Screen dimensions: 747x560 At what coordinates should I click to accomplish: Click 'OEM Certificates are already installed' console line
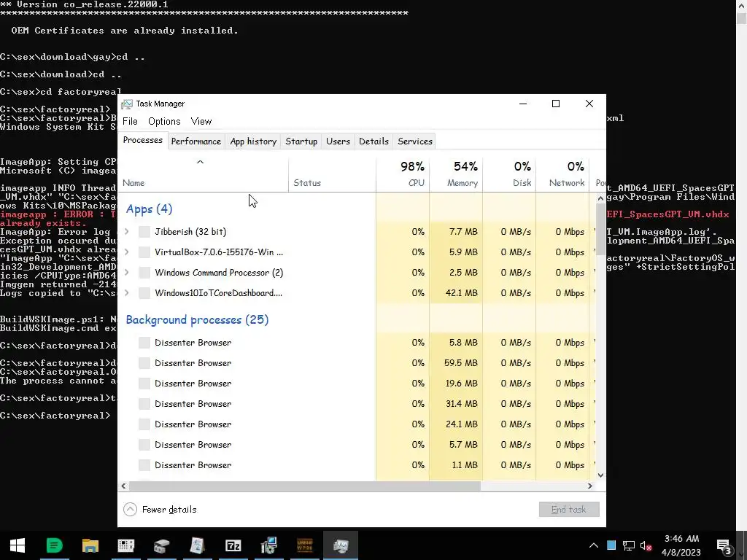[x=124, y=31]
